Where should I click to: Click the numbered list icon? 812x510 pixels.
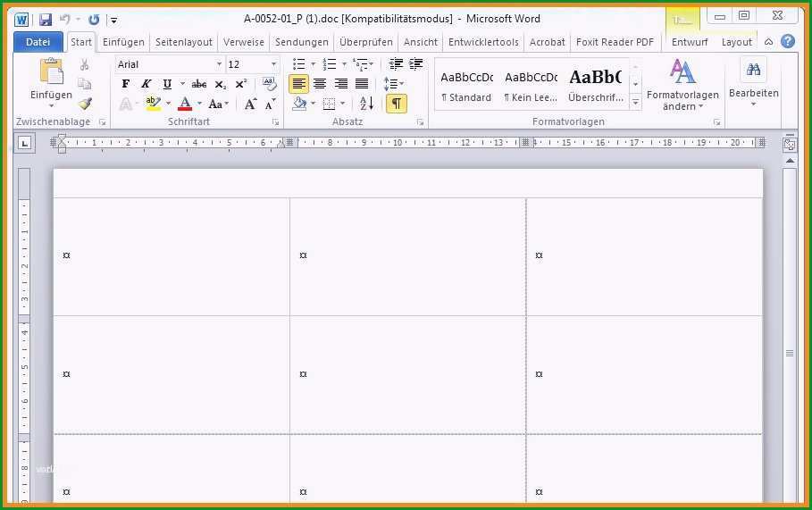pyautogui.click(x=329, y=64)
